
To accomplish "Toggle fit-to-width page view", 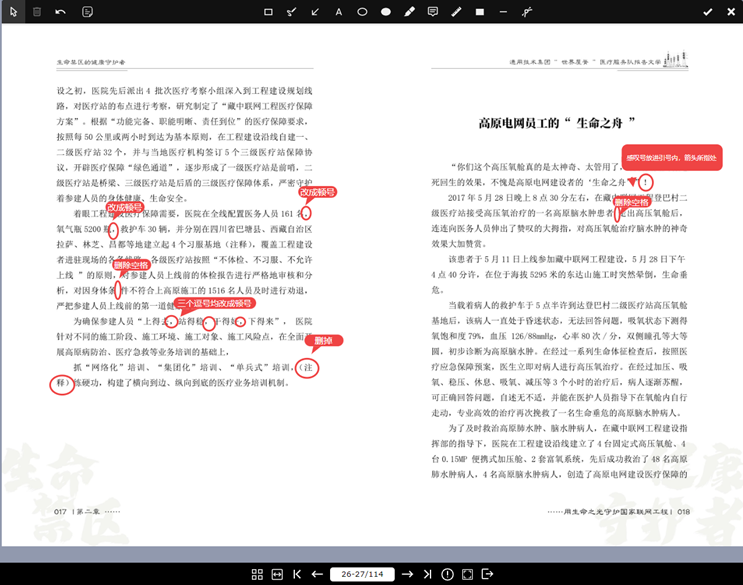I will (277, 574).
